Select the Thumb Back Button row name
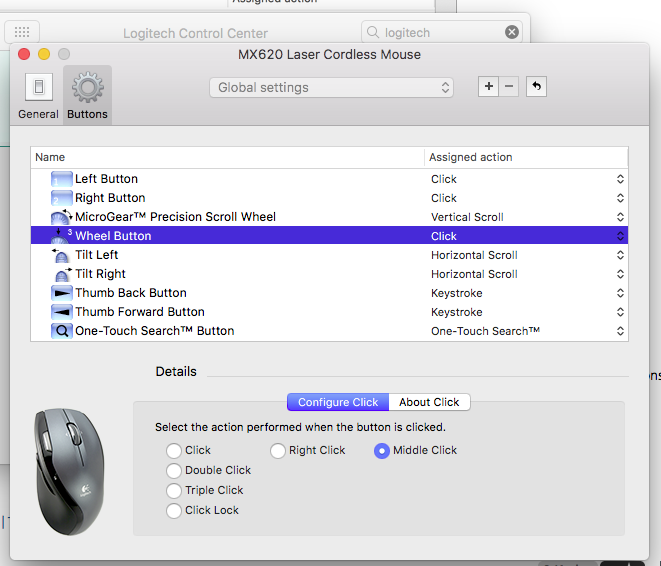The height and width of the screenshot is (566, 661). coord(131,293)
